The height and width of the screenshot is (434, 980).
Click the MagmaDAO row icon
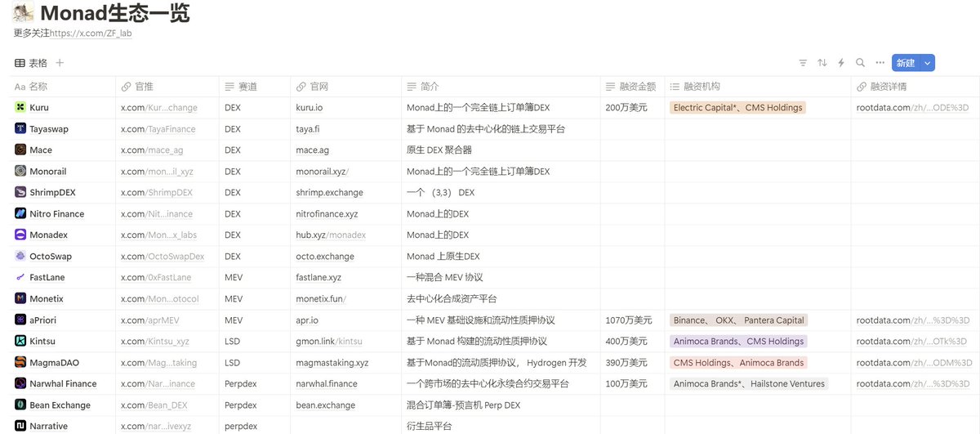20,362
